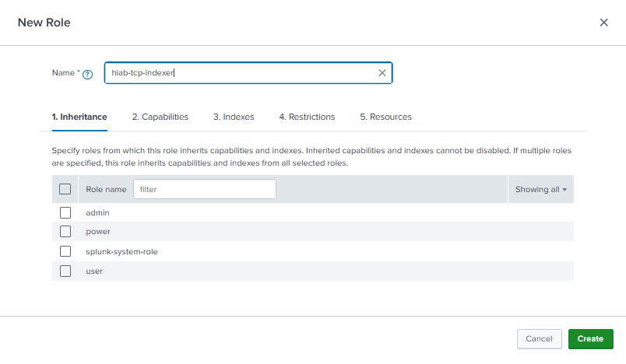626x364 pixels.
Task: Click the splunk-system-role row label
Action: tap(121, 251)
